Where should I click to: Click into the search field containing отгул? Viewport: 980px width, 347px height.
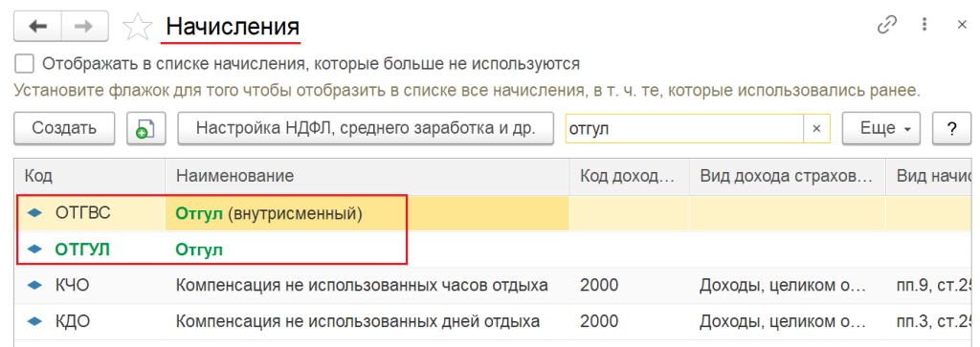tap(684, 128)
